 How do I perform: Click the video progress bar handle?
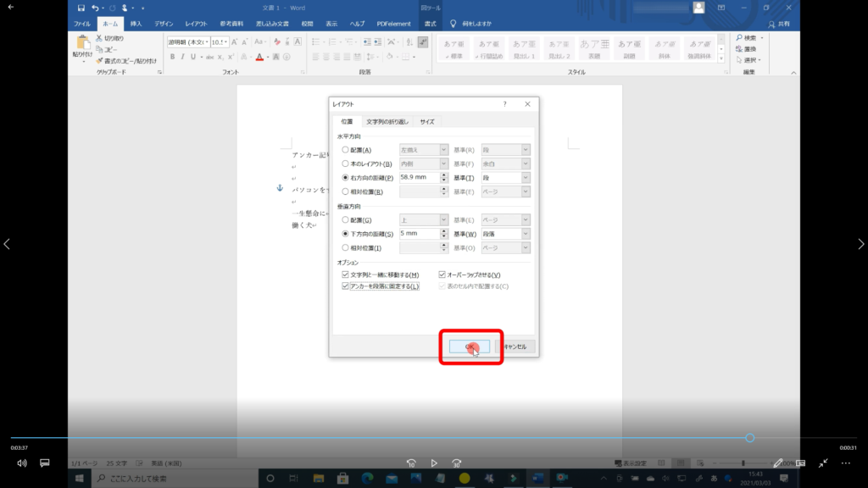coord(750,438)
